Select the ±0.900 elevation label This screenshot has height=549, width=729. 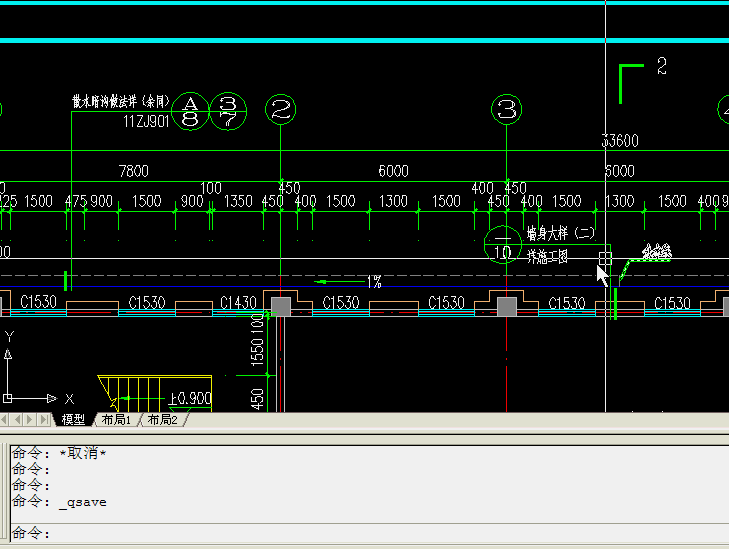190,398
